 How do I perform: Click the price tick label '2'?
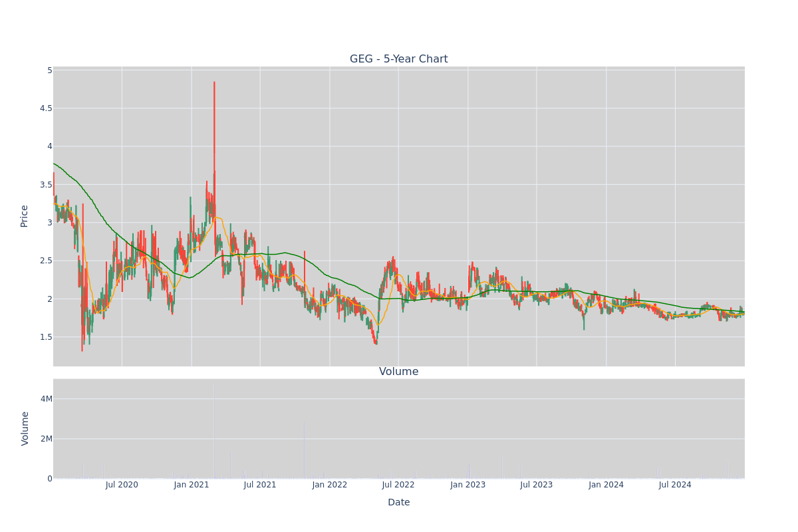(x=49, y=299)
